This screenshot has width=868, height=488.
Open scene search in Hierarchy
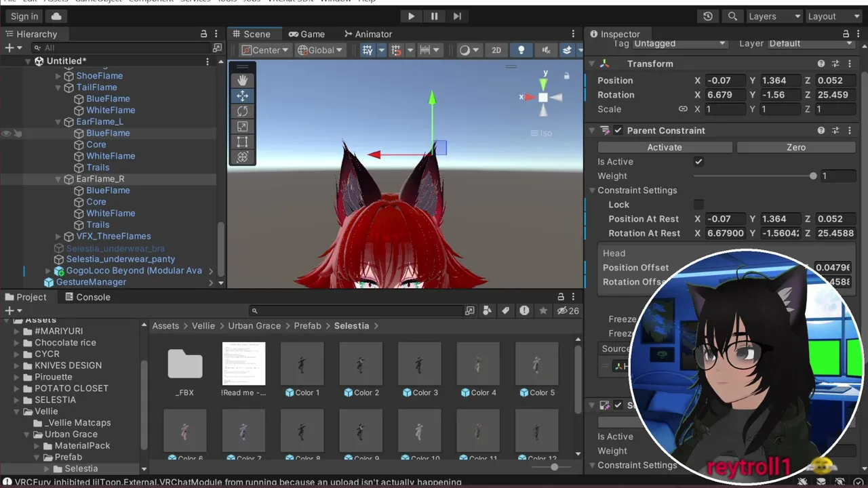pyautogui.click(x=217, y=48)
